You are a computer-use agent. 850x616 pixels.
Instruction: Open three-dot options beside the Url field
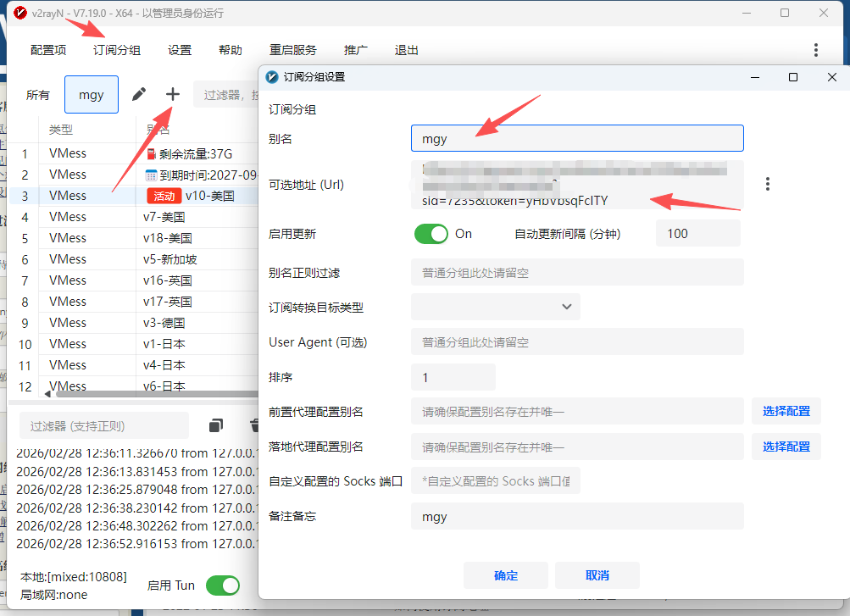(x=768, y=184)
